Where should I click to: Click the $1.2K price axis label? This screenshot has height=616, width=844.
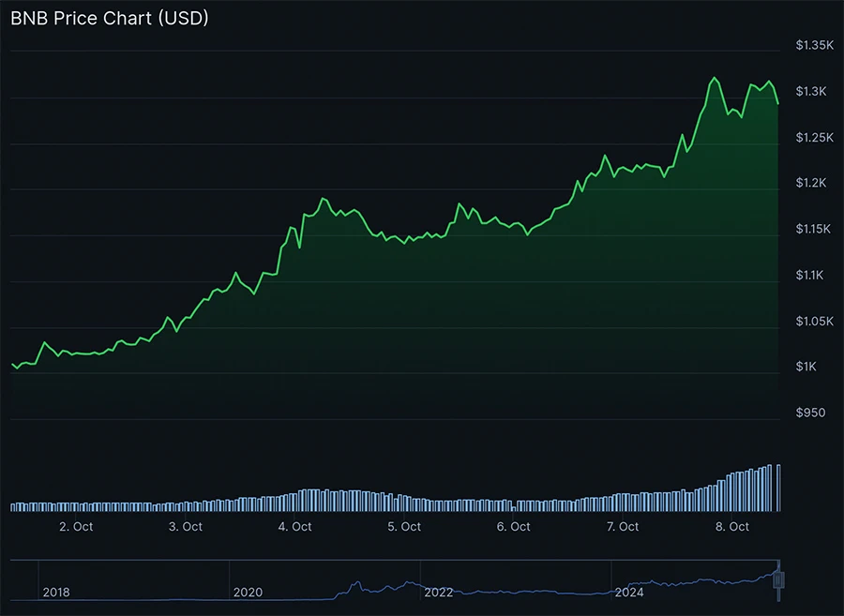[x=810, y=183]
